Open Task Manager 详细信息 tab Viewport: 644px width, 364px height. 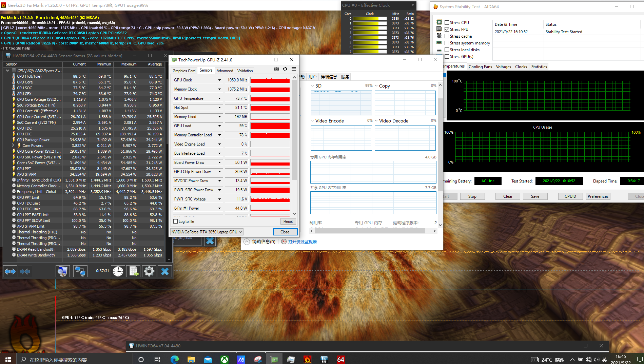329,77
